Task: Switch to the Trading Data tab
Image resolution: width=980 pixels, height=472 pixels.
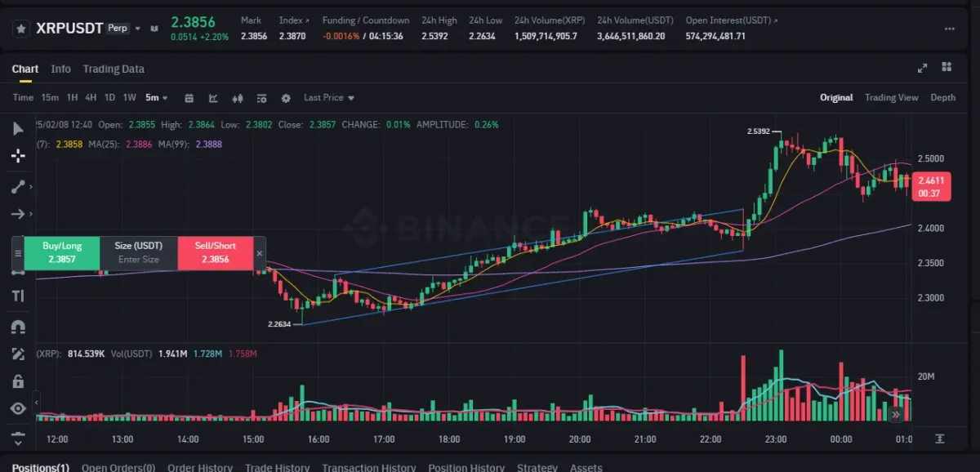Action: (114, 69)
